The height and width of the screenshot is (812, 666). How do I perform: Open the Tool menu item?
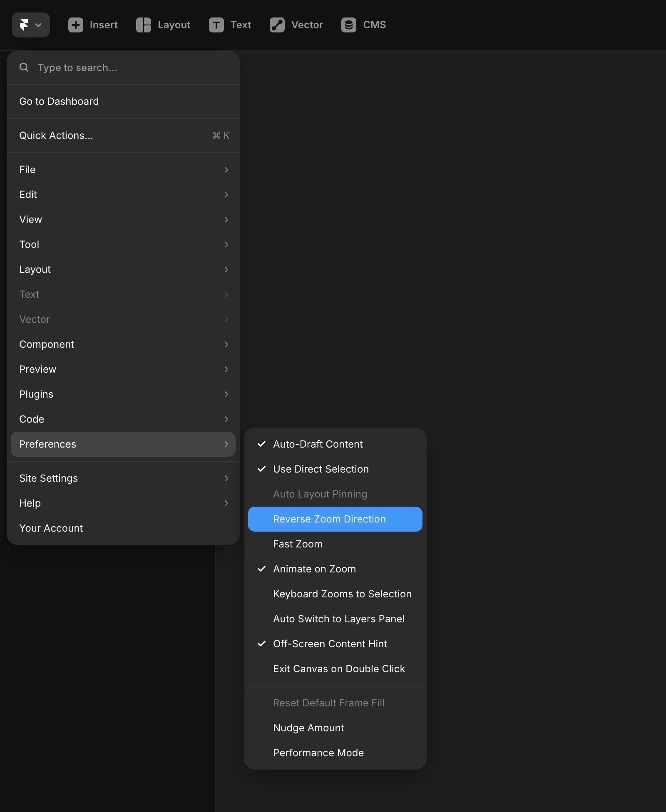[123, 245]
